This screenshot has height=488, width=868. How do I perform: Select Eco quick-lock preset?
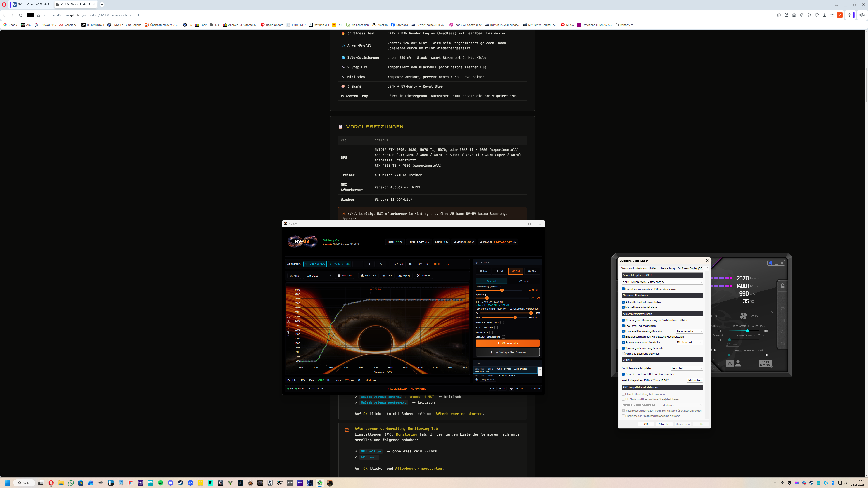pos(483,271)
